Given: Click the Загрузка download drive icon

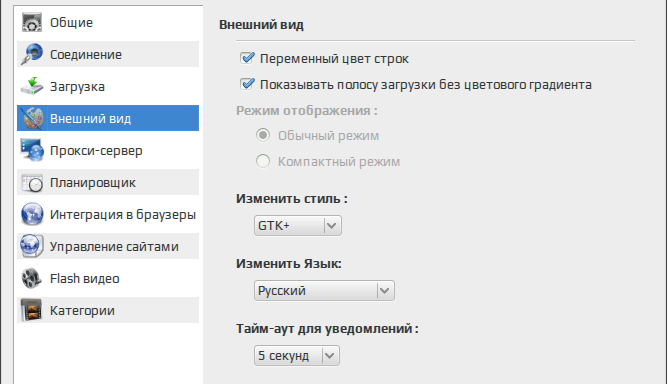Looking at the screenshot, I should click(x=32, y=86).
